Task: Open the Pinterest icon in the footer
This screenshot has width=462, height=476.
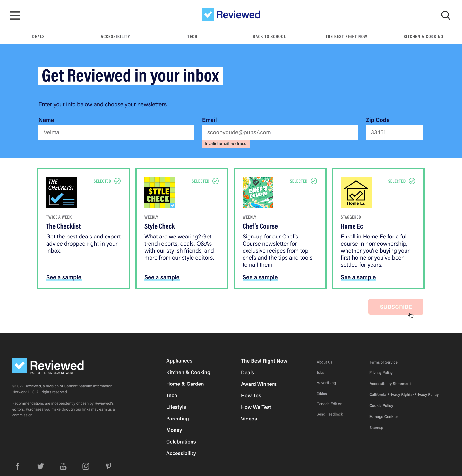Action: (109, 466)
